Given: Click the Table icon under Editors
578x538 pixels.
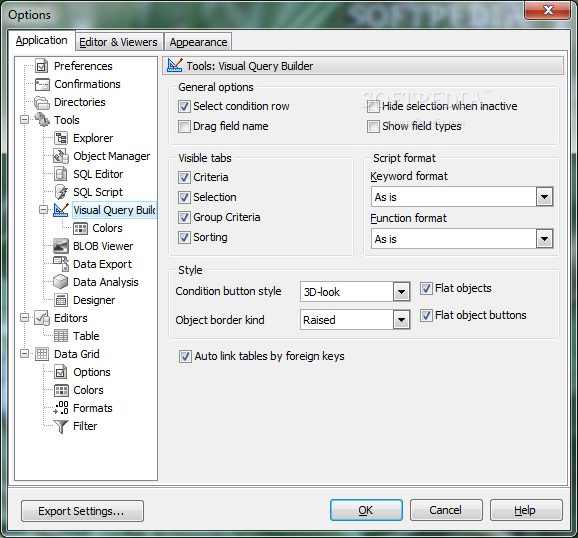Looking at the screenshot, I should (x=61, y=336).
